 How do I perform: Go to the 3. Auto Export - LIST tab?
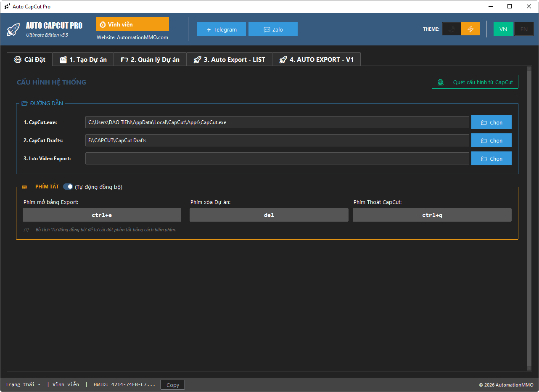(230, 60)
